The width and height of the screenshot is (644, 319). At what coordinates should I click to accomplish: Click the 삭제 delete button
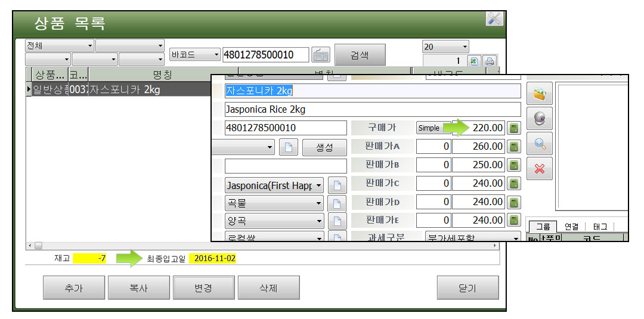point(268,288)
